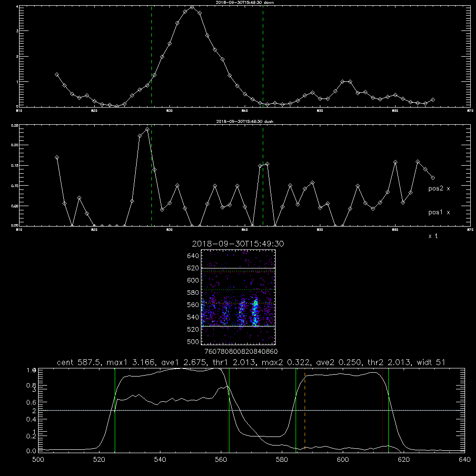Click the '600' tick label on bottom plot x-axis
The height and width of the screenshot is (476, 476).
(x=343, y=460)
